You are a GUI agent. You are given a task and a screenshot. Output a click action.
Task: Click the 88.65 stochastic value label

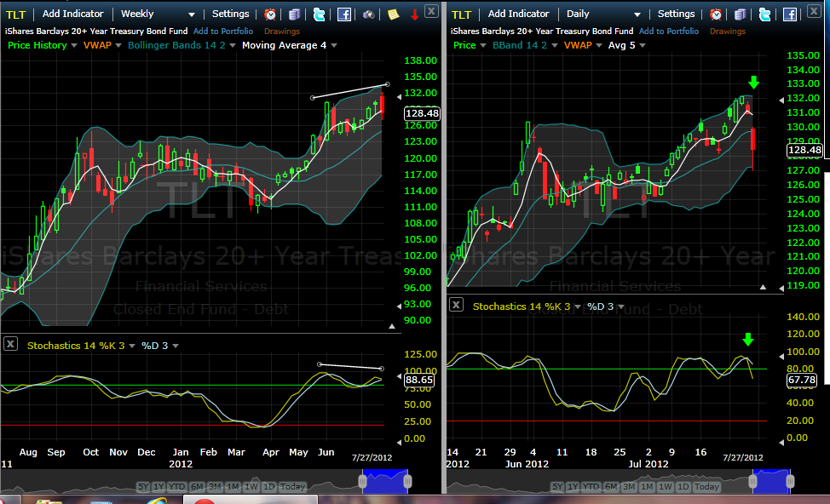[419, 380]
